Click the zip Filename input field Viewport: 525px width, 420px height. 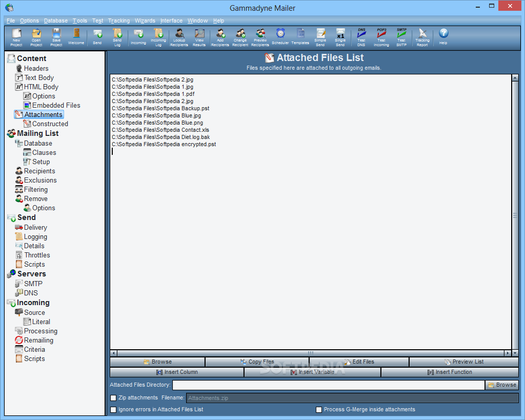(x=352, y=398)
